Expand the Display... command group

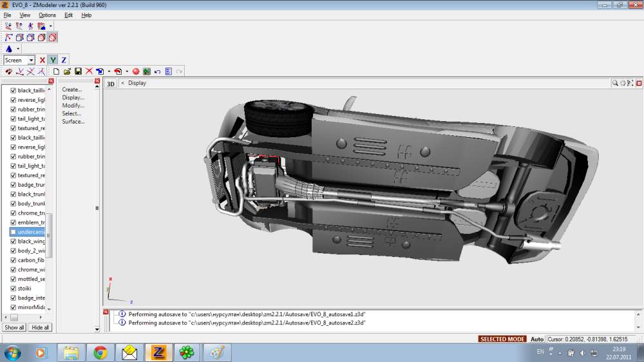[x=73, y=97]
